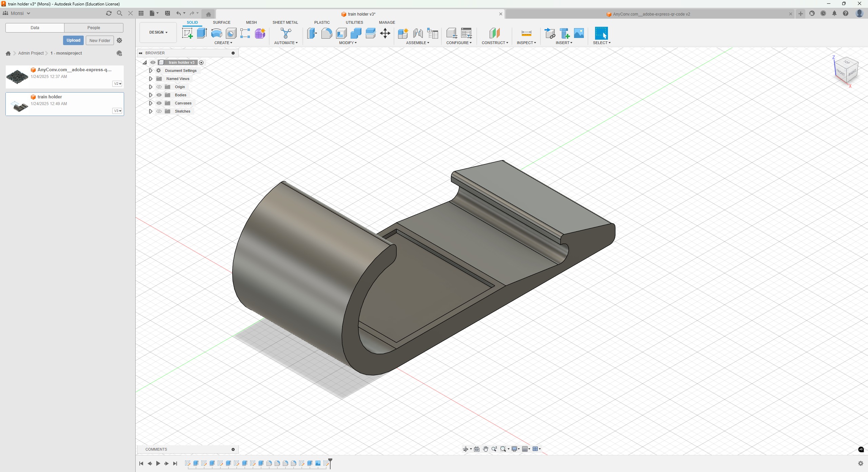Activate train holder v3 component radio button
The width and height of the screenshot is (868, 472).
(x=201, y=62)
